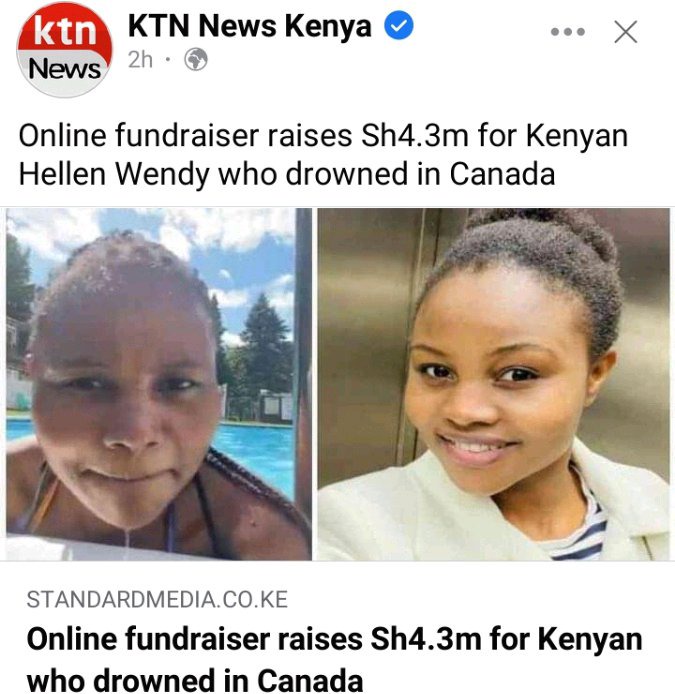Click the grey 'News' part of logo
The height and width of the screenshot is (694, 675).
coord(65,70)
